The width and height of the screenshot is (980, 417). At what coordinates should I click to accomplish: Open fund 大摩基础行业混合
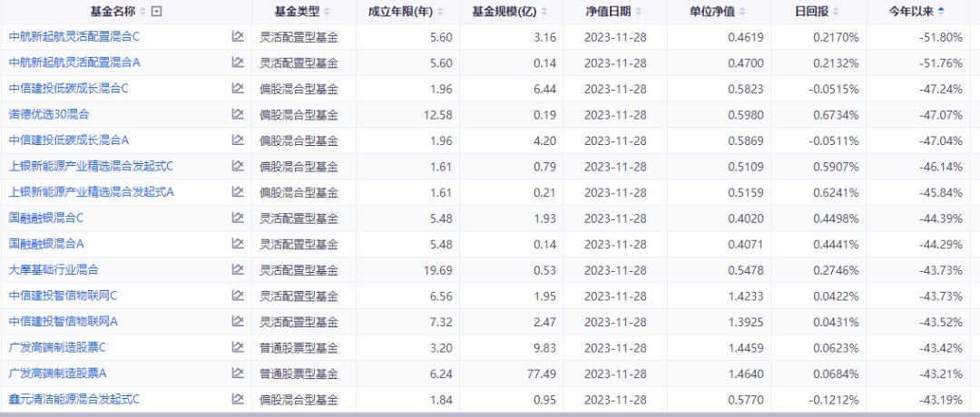[54, 269]
